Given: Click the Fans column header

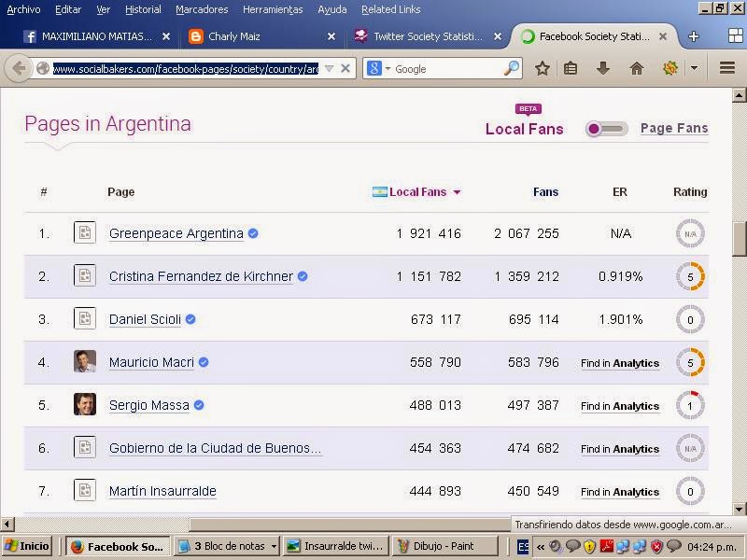Looking at the screenshot, I should coord(545,192).
